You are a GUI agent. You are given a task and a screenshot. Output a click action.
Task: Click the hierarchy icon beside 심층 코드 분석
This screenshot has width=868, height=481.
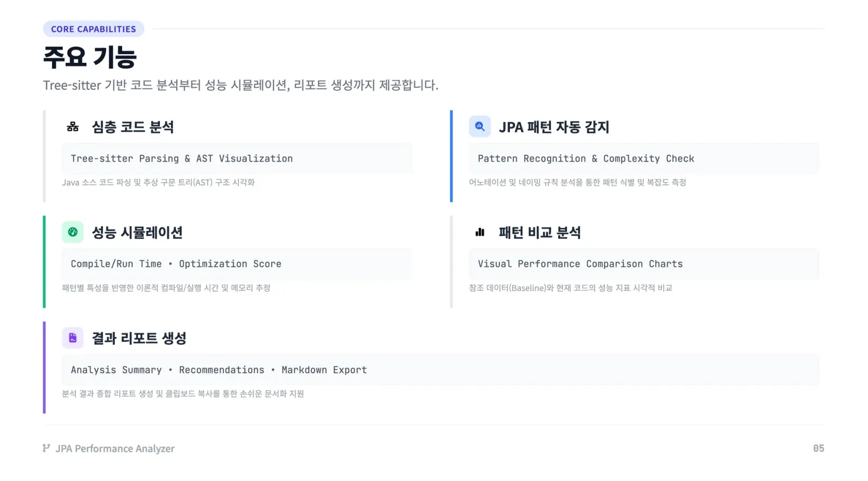point(73,127)
